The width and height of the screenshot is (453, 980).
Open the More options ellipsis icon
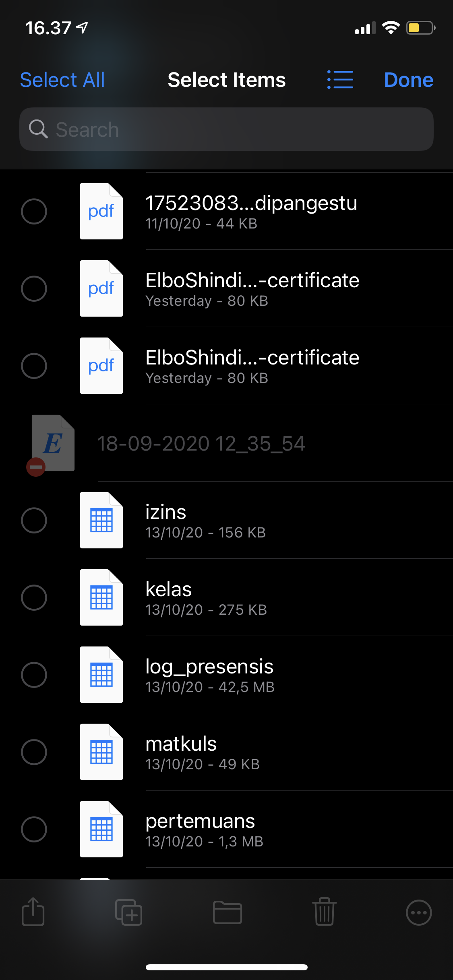[419, 912]
